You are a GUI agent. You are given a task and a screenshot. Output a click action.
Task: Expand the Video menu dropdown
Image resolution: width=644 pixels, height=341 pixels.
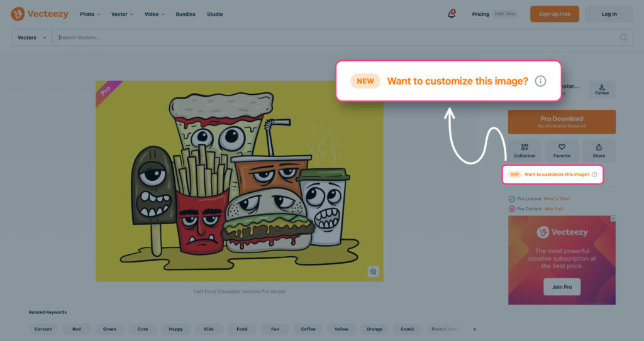pos(155,14)
